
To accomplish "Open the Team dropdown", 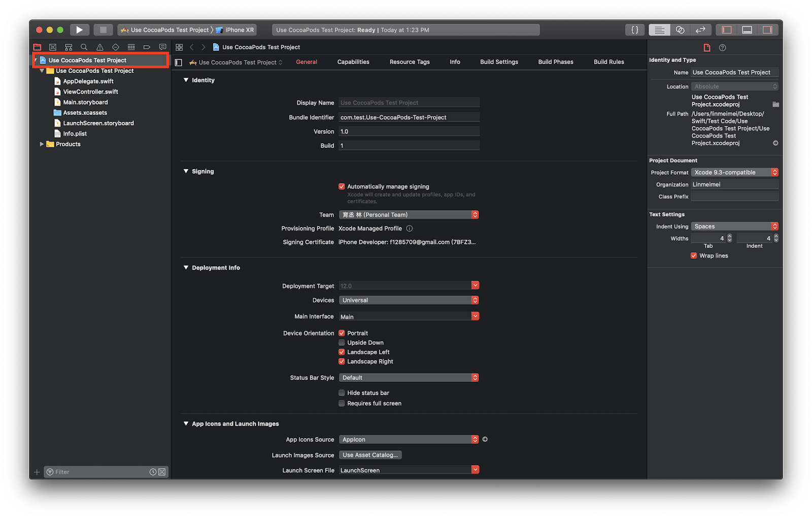I will point(409,215).
